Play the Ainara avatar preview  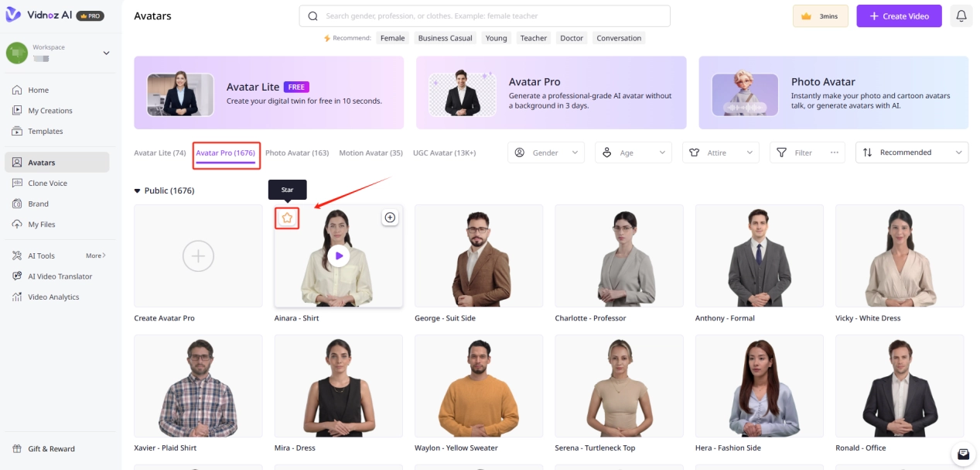[x=338, y=256]
